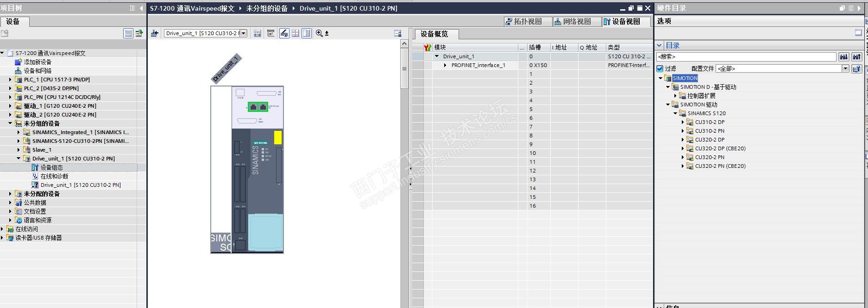
Task: Toggle the grid display icon in device toolbar
Action: coord(296,33)
